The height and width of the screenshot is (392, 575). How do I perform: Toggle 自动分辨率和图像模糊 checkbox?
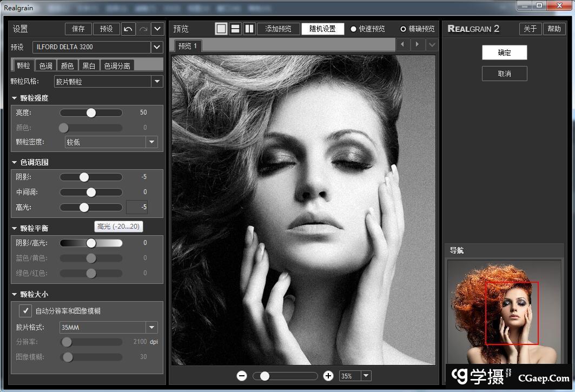(x=25, y=311)
